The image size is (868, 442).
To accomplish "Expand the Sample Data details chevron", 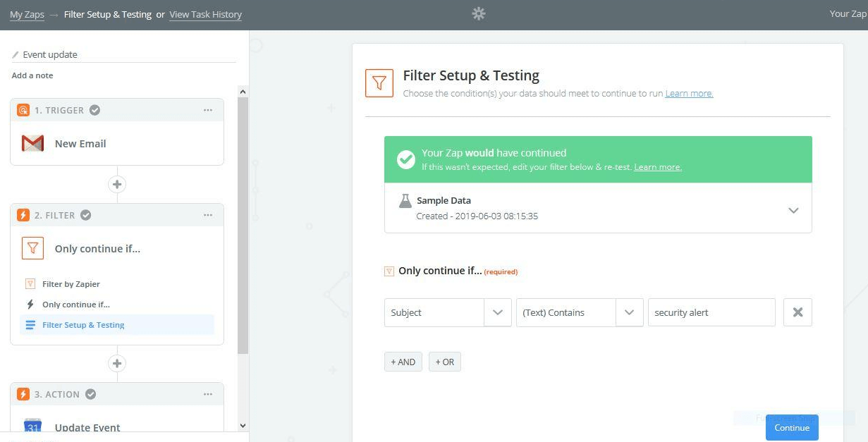I will (794, 210).
